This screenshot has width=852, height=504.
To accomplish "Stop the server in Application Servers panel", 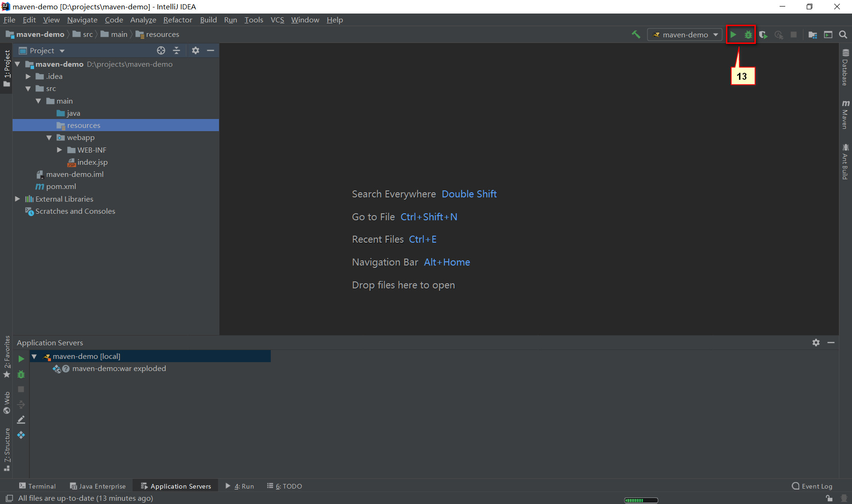I will tap(21, 389).
